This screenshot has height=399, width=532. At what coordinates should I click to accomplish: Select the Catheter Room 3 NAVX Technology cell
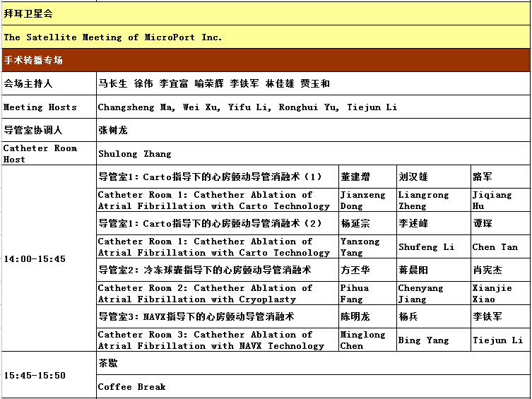[218, 340]
